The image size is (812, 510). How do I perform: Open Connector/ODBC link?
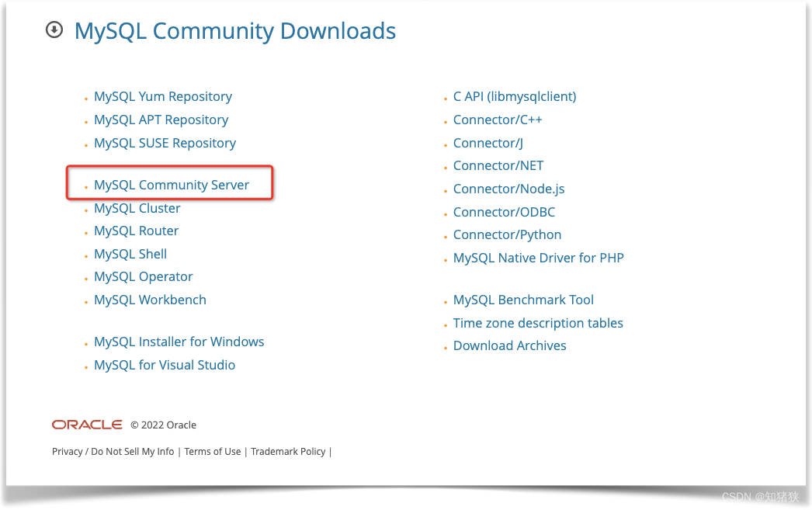tap(504, 212)
